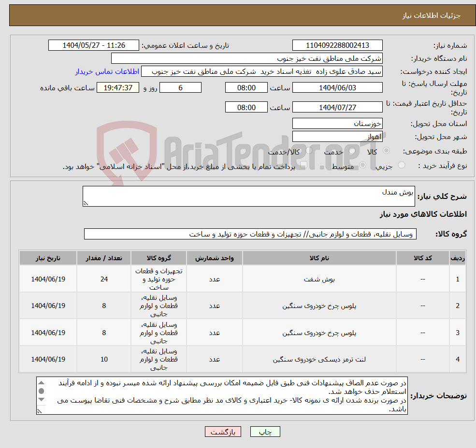Image resolution: width=476 pixels, height=448 pixels.
Task: Click inside the شماره نیاز field 1104092288002413
Action: tap(337, 45)
